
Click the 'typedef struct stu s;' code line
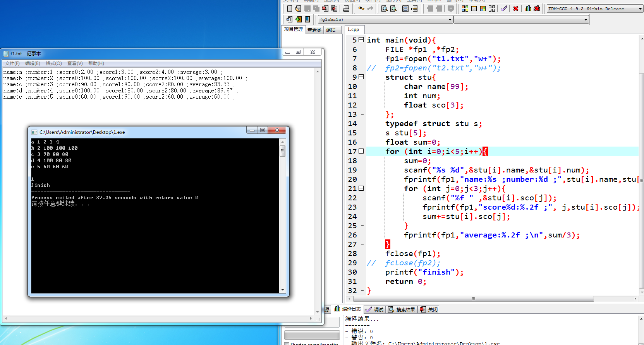[434, 123]
